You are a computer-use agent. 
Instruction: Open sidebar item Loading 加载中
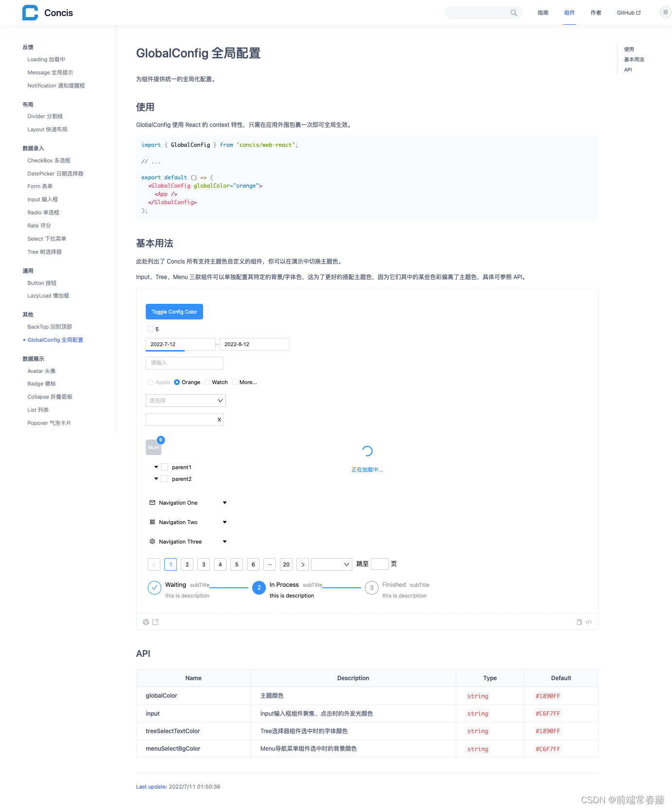tap(46, 59)
